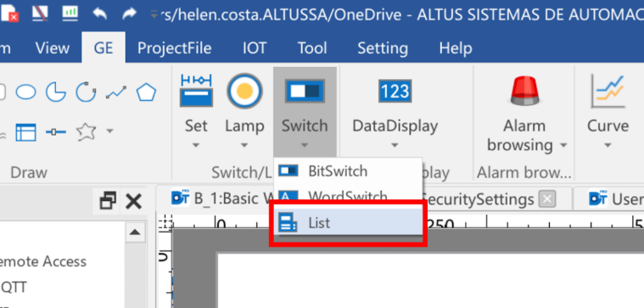Click the scroll up arrow in left panel
This screenshot has width=644, height=308.
coord(134,232)
